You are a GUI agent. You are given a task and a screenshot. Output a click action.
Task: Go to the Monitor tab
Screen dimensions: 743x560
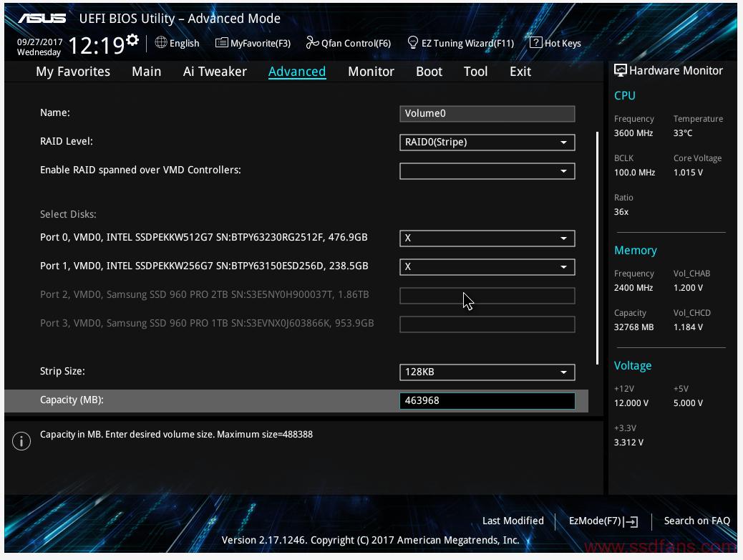click(371, 72)
